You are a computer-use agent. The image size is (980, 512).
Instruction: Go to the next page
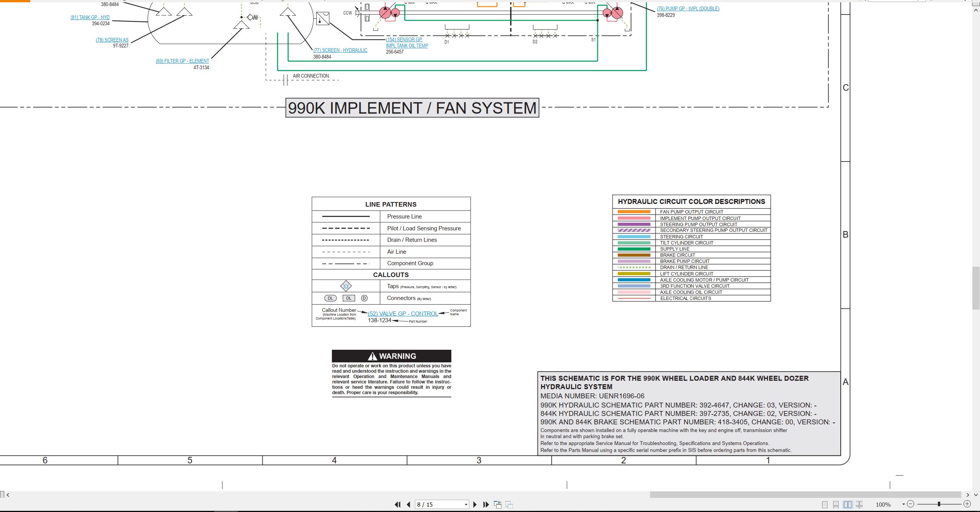pyautogui.click(x=475, y=504)
